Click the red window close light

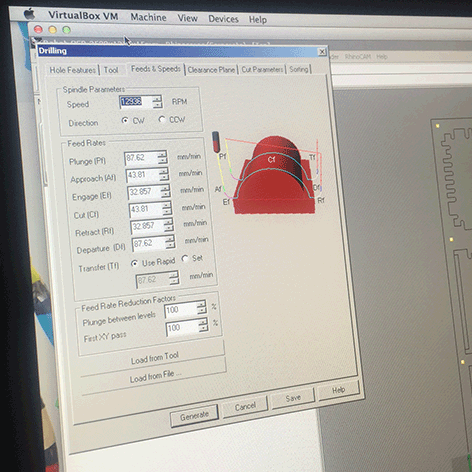38,29
